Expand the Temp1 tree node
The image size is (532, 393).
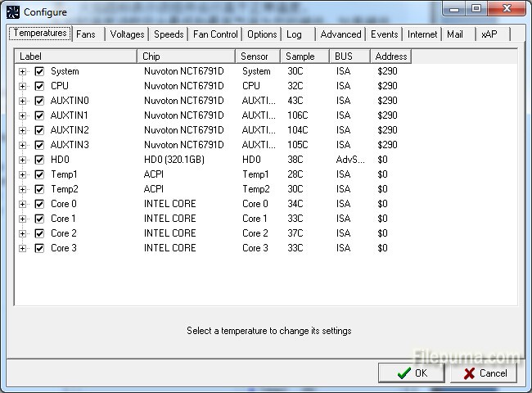point(22,174)
